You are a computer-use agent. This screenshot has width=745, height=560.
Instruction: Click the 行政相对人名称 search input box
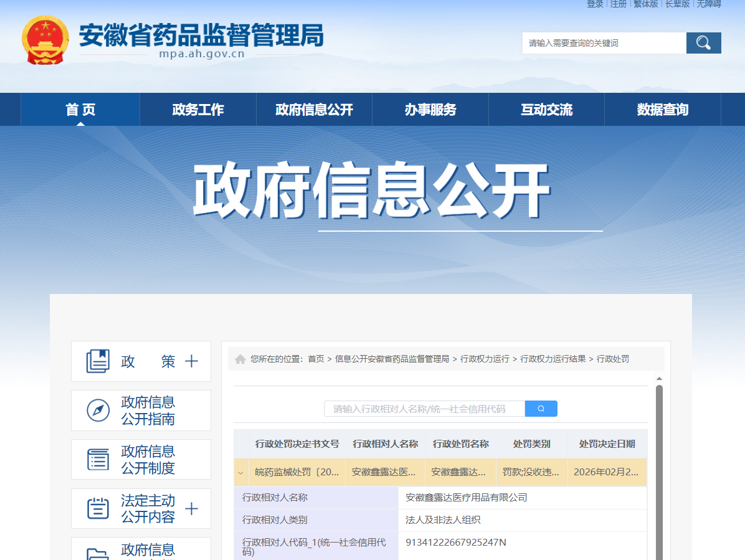(424, 409)
